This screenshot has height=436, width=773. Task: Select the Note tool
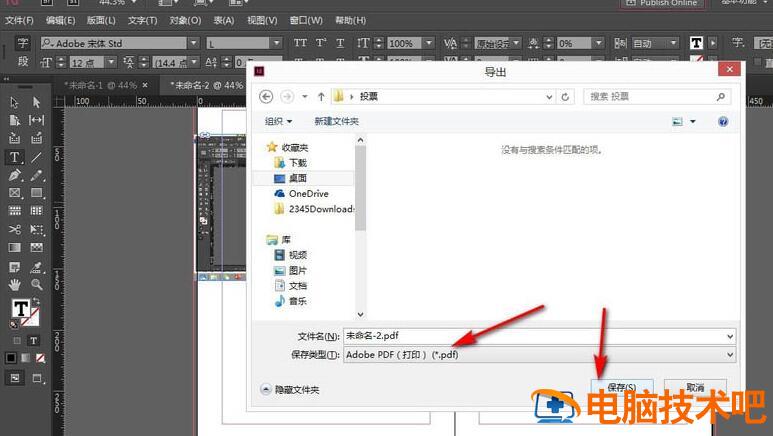coord(14,267)
